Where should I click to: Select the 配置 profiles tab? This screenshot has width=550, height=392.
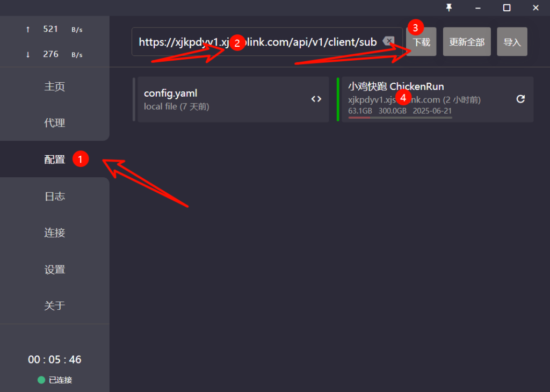click(x=54, y=159)
